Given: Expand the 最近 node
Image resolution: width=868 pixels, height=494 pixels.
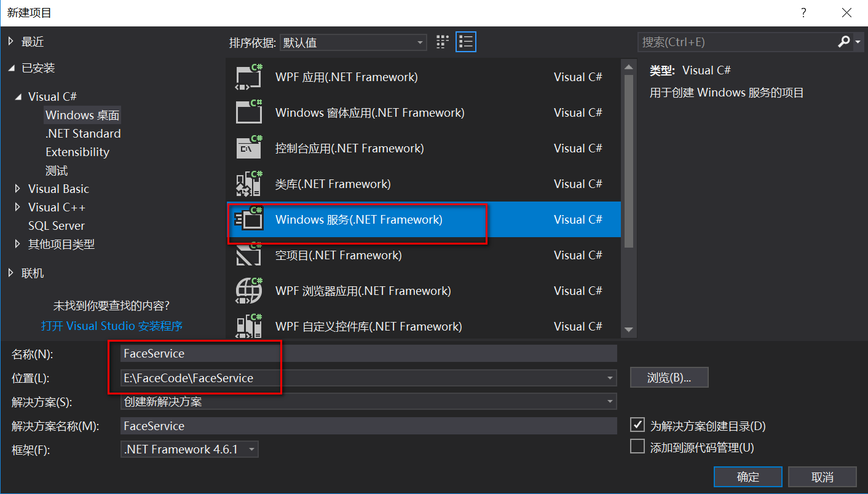Looking at the screenshot, I should pos(11,41).
